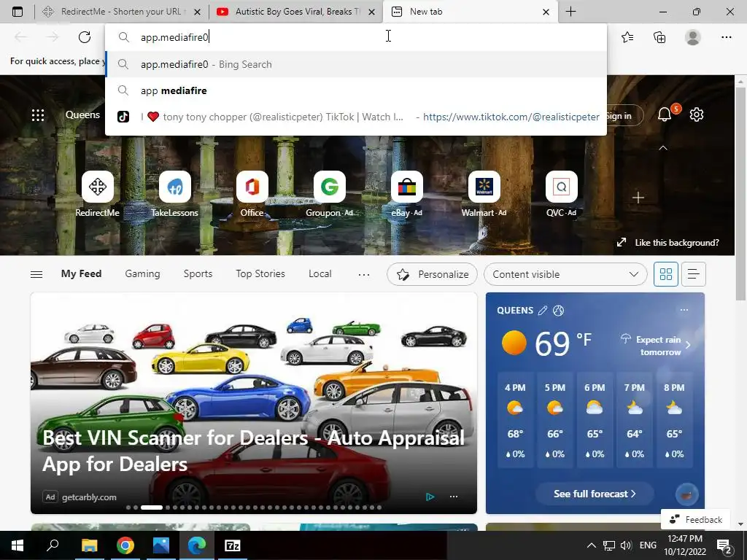The image size is (747, 560).
Task: Open the tab actions menu icon
Action: tap(18, 12)
